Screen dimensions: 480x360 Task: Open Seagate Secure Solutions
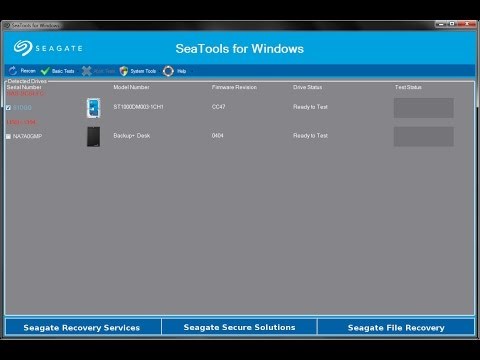pos(239,327)
